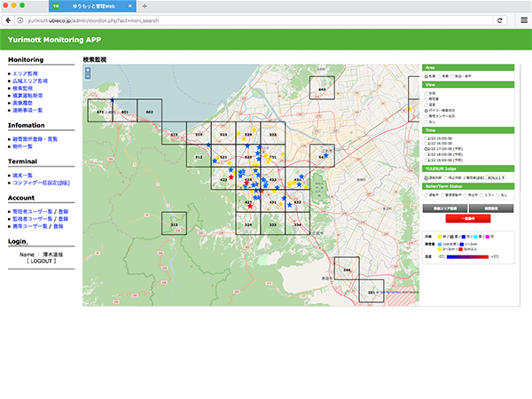Image resolution: width=532 pixels, height=399 pixels.
Task: Go back using the browser back arrow
Action: pos(8,20)
